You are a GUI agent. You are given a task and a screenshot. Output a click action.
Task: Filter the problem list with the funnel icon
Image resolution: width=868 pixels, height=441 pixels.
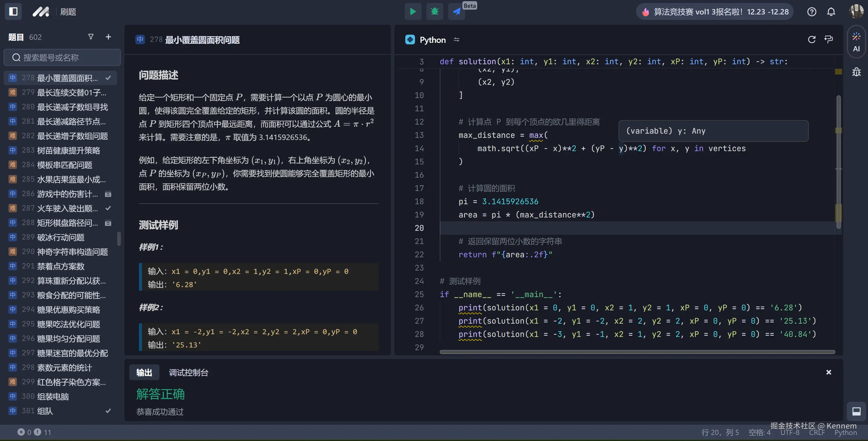pyautogui.click(x=91, y=37)
